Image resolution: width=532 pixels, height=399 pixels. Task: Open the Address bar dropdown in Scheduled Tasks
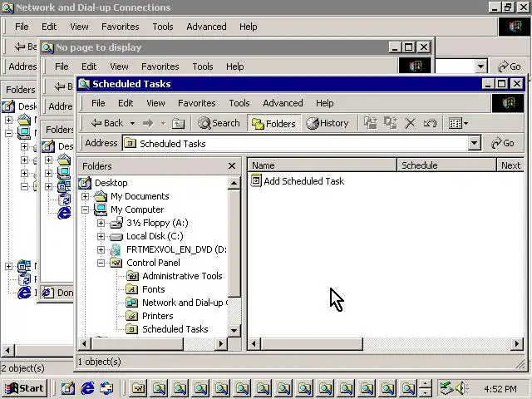[x=475, y=143]
